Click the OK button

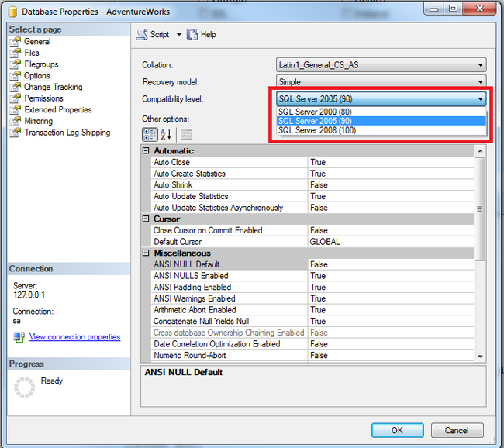(x=397, y=430)
